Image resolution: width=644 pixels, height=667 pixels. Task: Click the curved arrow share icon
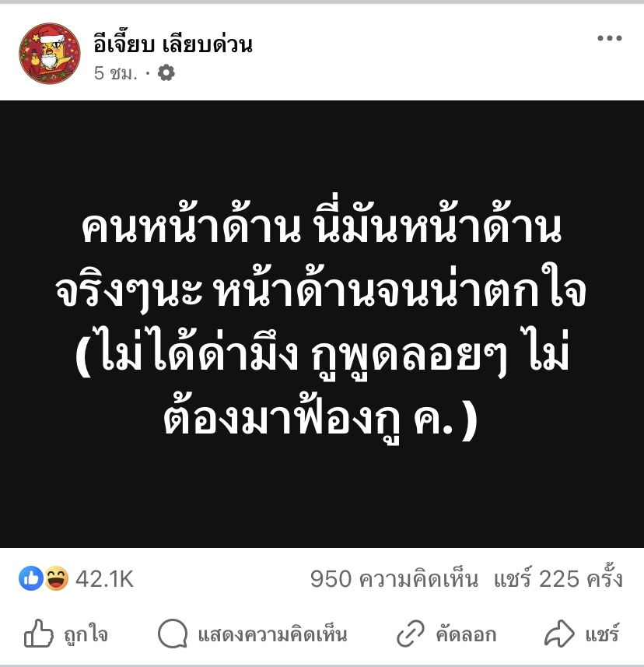coord(559,634)
